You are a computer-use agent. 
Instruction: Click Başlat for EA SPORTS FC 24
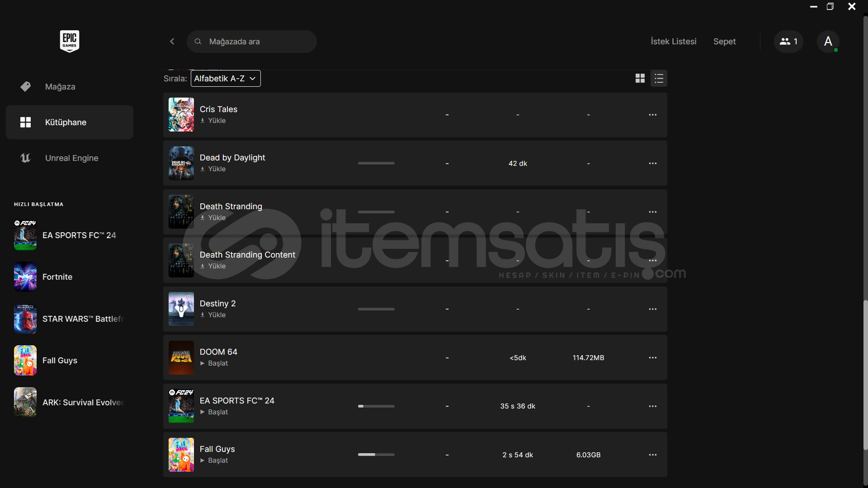pyautogui.click(x=214, y=412)
